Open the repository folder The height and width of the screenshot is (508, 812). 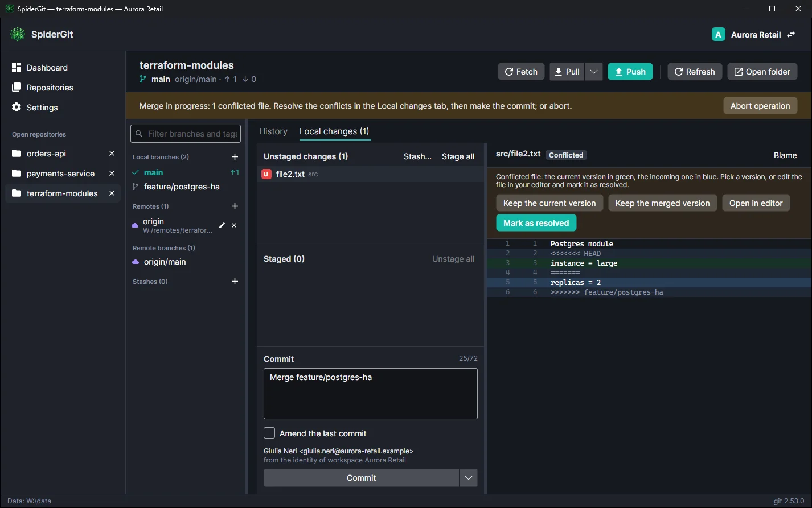pyautogui.click(x=762, y=72)
